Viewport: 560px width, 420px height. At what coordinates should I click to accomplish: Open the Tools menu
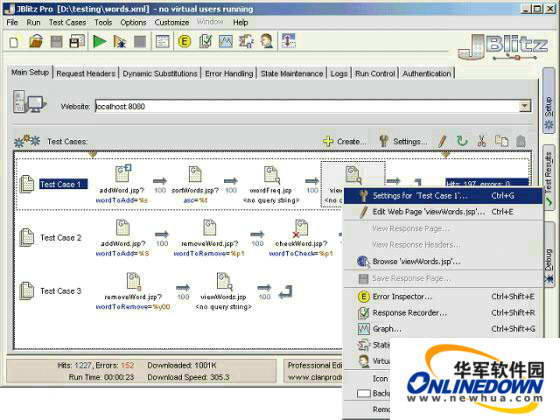click(103, 22)
